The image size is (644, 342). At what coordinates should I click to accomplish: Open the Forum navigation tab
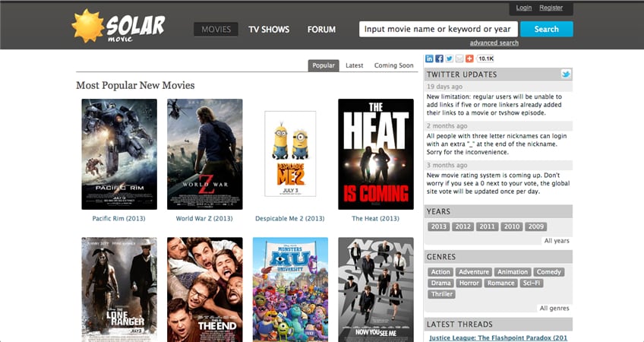coord(321,29)
